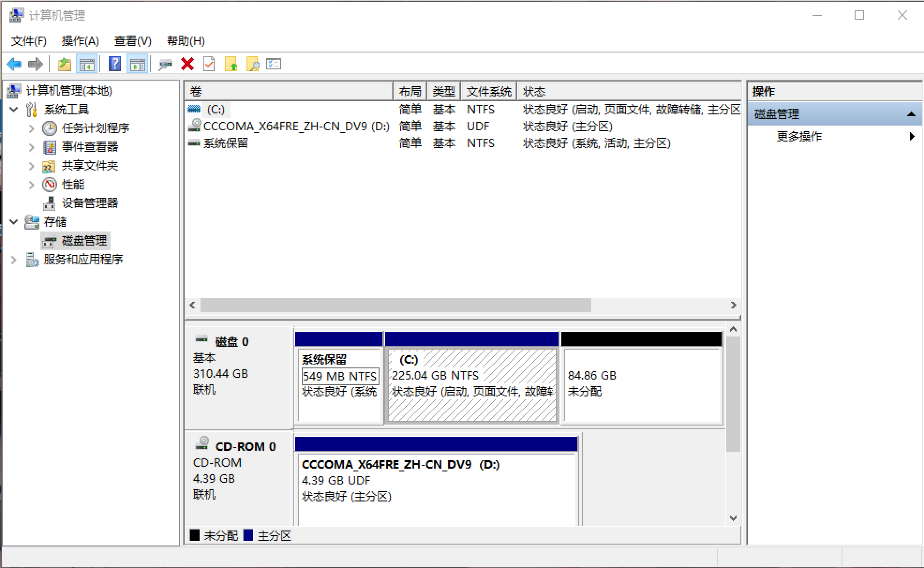This screenshot has height=568, width=924.
Task: Select the 系统保留 volume row in list
Action: [463, 143]
